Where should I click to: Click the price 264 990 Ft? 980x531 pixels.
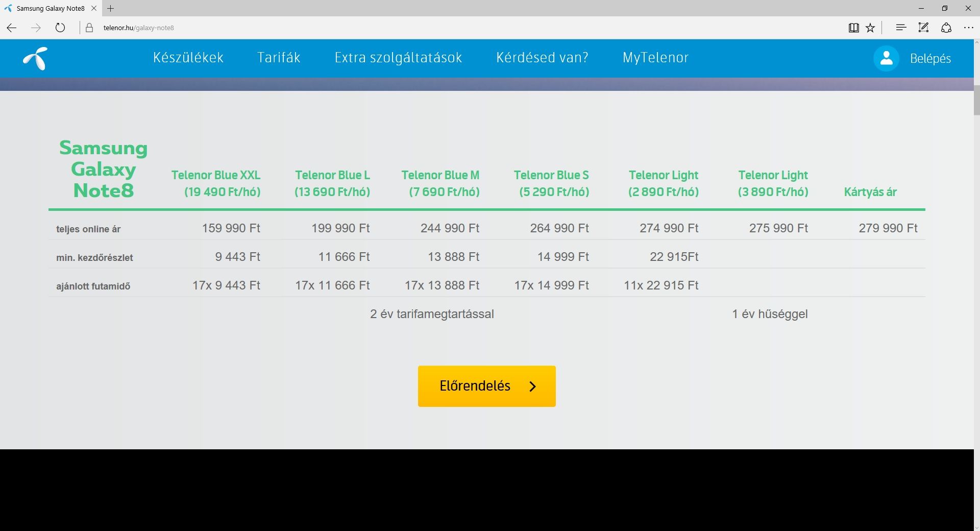point(559,228)
